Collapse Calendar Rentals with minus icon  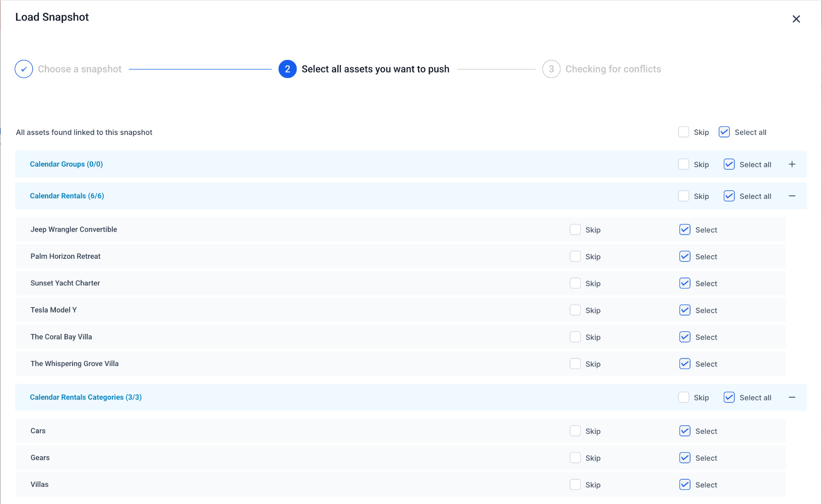tap(792, 196)
